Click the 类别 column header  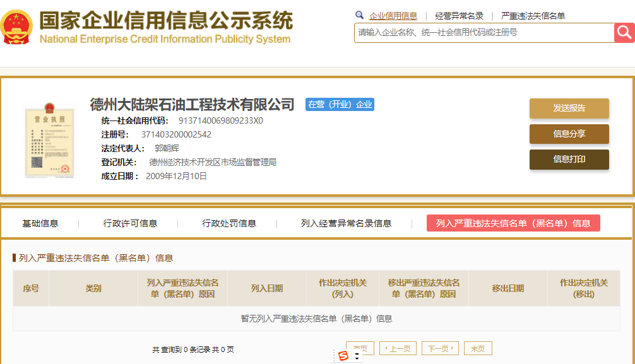pos(93,288)
